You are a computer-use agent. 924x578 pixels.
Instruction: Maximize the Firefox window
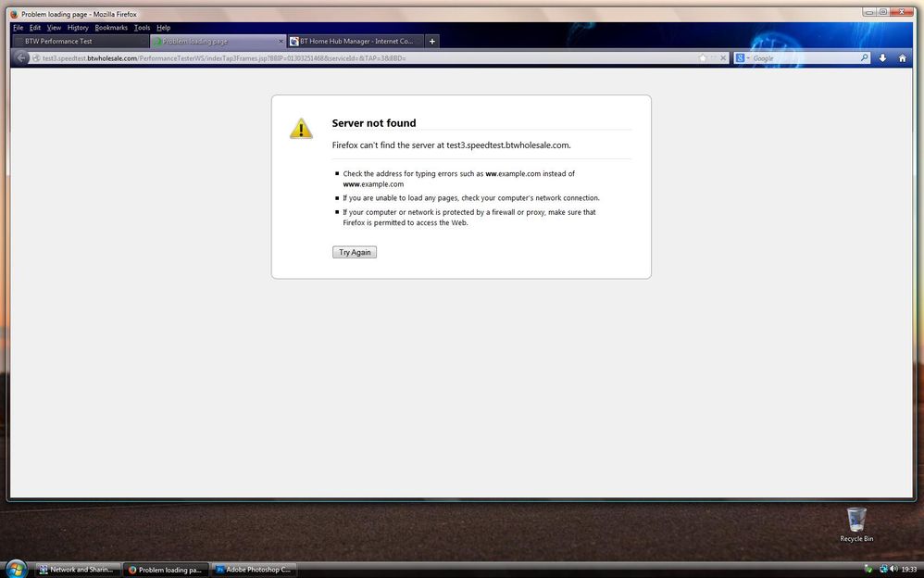tap(882, 12)
